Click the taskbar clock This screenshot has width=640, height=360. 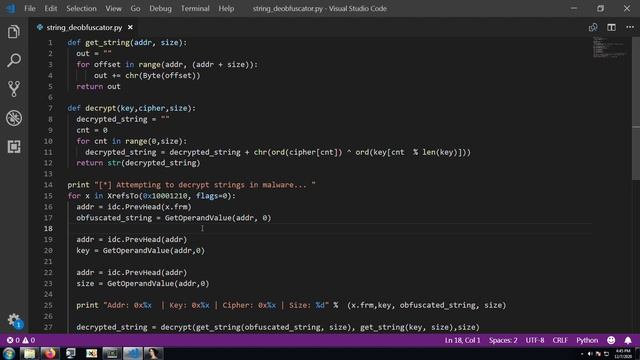623,354
